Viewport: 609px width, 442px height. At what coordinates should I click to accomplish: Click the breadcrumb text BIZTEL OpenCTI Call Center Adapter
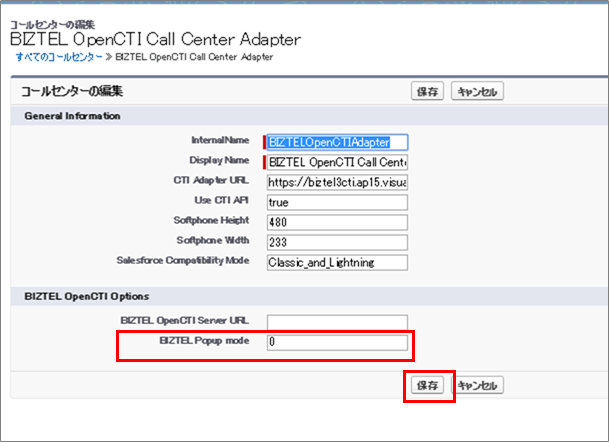point(194,57)
